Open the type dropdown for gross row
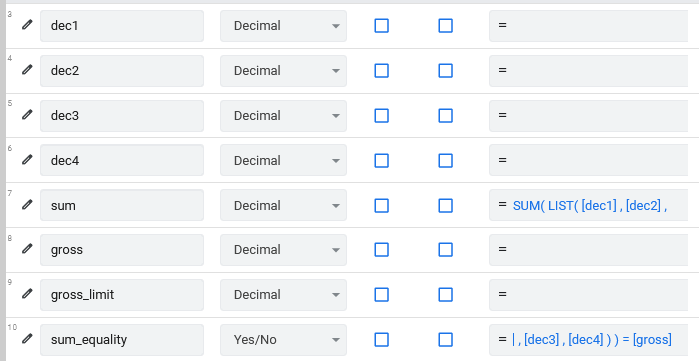Screen dimensions: 699x361 283,250
